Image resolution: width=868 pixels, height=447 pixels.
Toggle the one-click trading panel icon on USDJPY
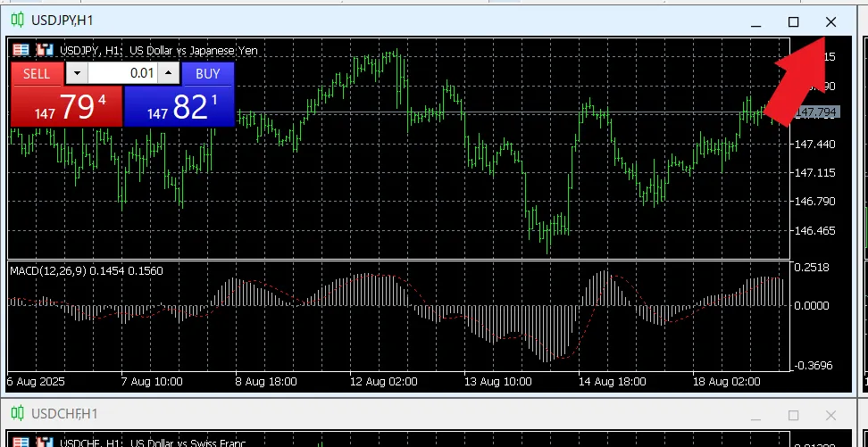[21, 51]
